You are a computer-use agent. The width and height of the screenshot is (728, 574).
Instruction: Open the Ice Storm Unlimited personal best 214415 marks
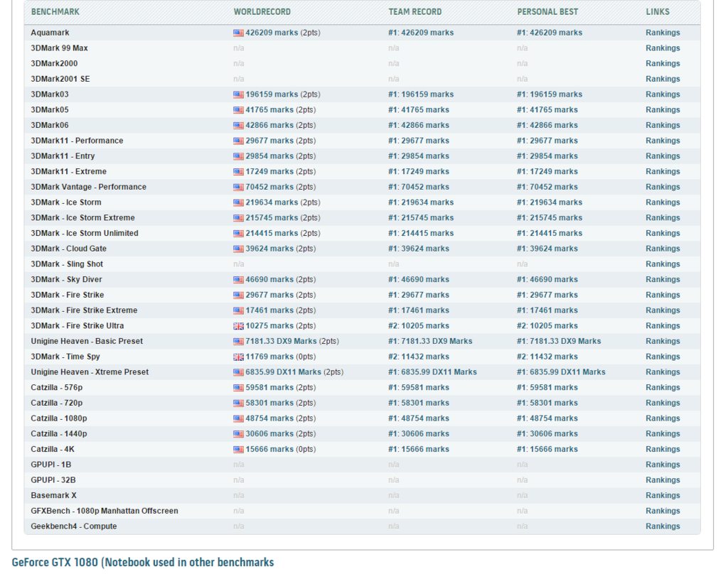(x=550, y=233)
